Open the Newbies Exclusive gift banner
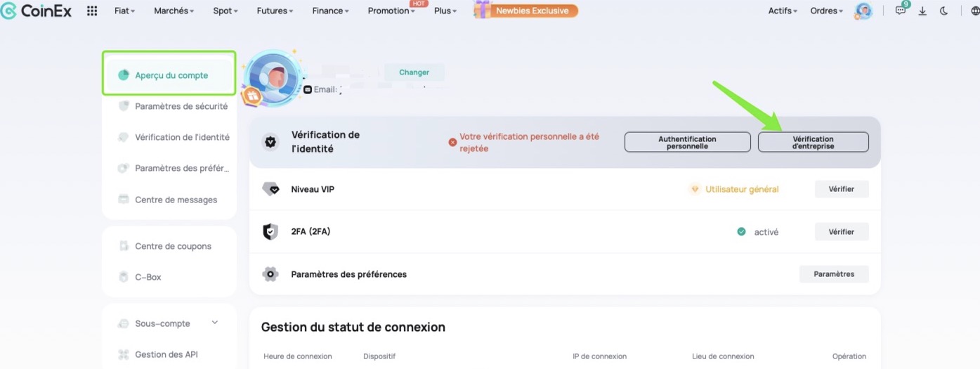980x369 pixels. (526, 11)
